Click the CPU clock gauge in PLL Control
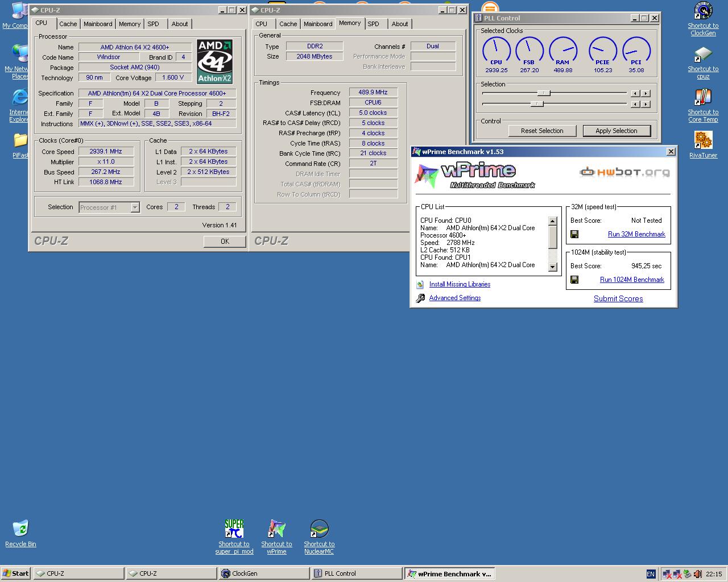This screenshot has width=728, height=582. pos(496,51)
